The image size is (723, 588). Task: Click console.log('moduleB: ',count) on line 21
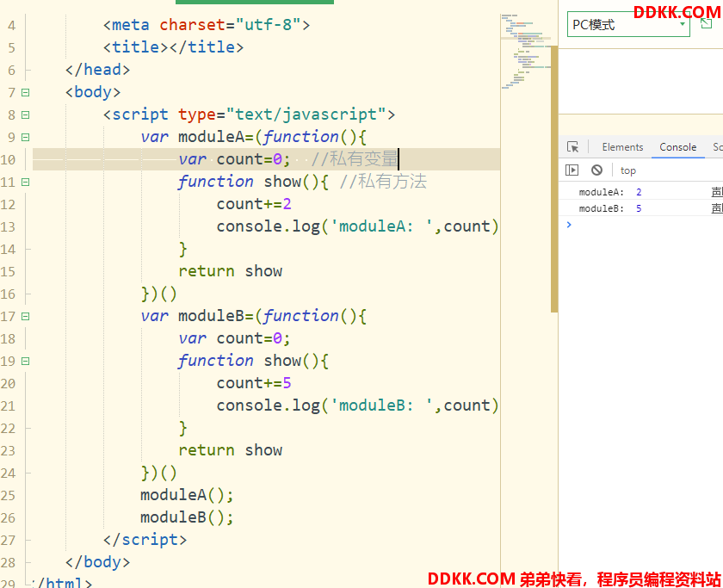click(358, 405)
